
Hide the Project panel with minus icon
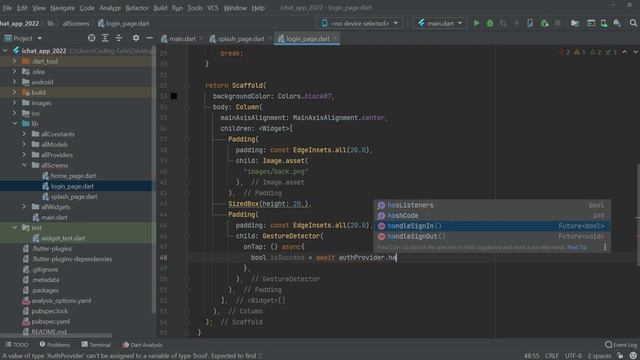click(x=149, y=38)
